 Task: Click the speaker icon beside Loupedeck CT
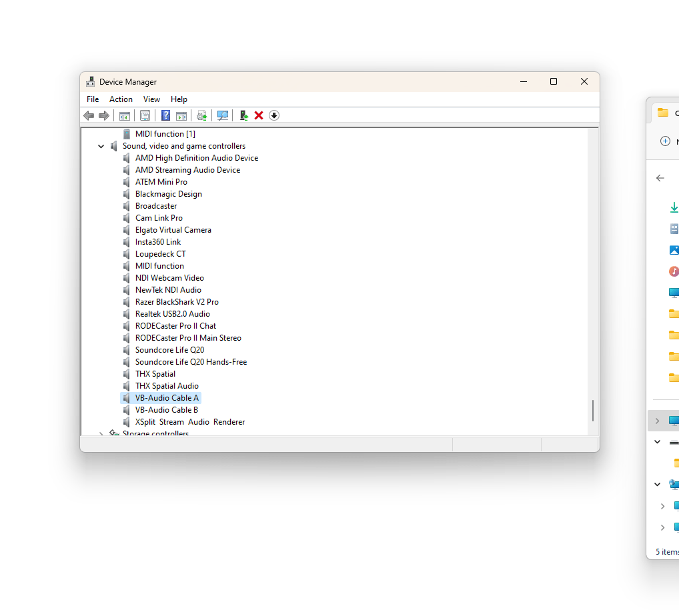[x=127, y=254]
